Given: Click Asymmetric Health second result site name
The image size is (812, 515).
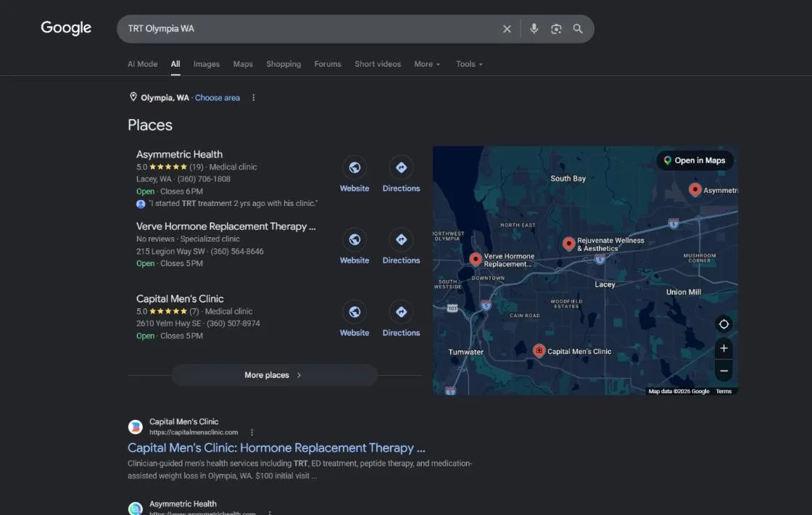Looking at the screenshot, I should [x=183, y=503].
